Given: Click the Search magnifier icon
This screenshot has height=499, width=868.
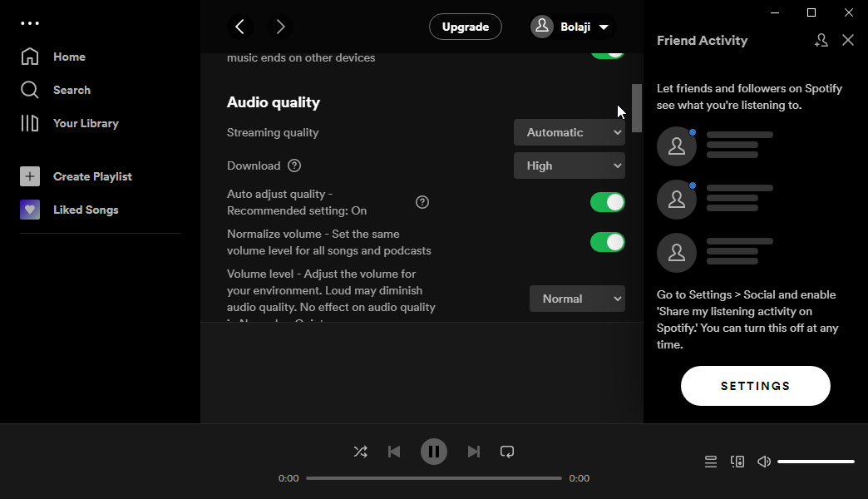Looking at the screenshot, I should tap(30, 90).
